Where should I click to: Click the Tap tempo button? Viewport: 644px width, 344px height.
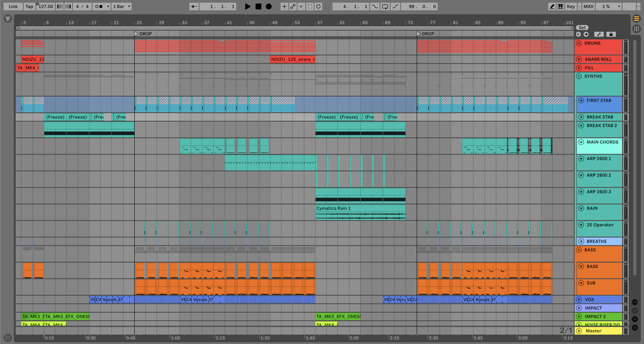[29, 6]
